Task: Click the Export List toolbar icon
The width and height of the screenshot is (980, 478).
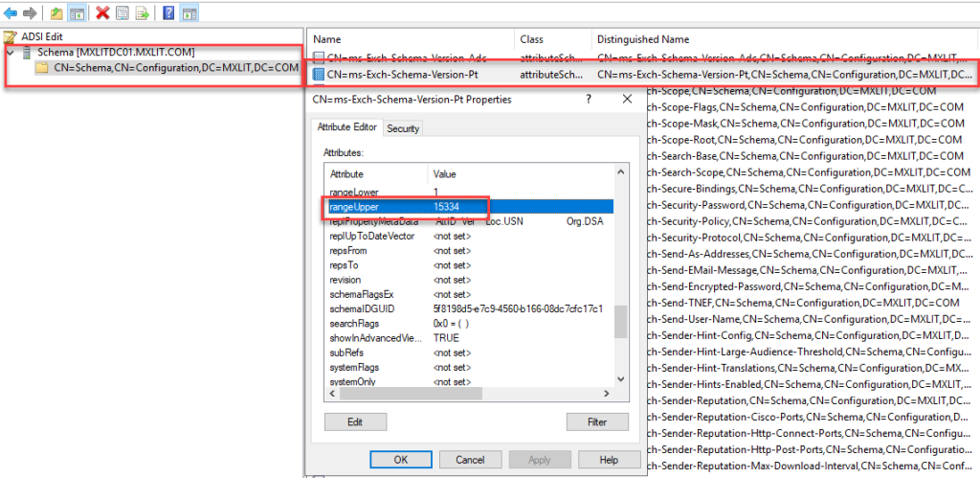Action: coord(142,13)
